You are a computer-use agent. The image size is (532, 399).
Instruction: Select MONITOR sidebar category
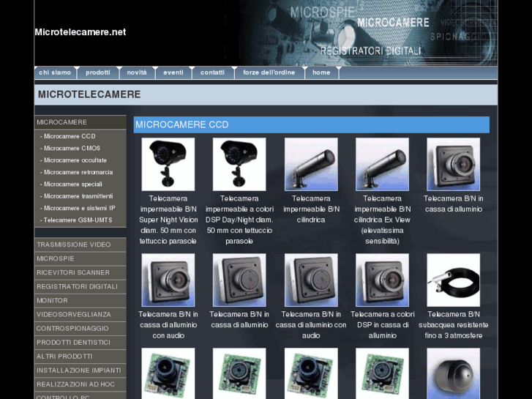pos(80,300)
